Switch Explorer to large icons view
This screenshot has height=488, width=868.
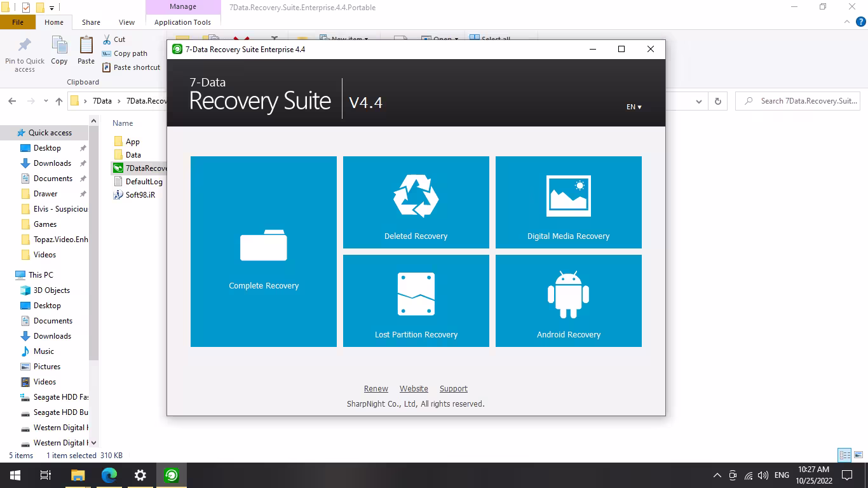pyautogui.click(x=858, y=455)
